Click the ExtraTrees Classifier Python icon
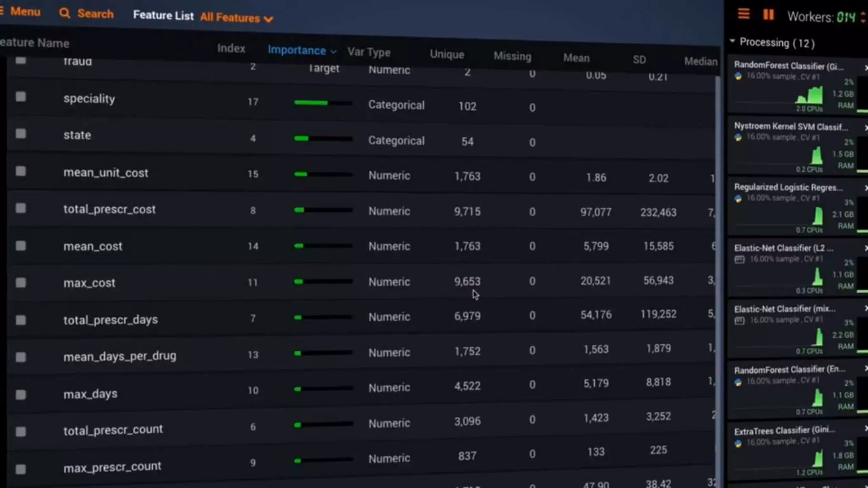Viewport: 868px width, 488px height. click(x=738, y=443)
